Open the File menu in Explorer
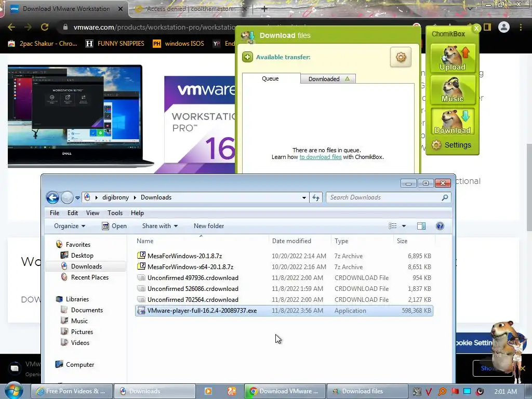 [54, 212]
